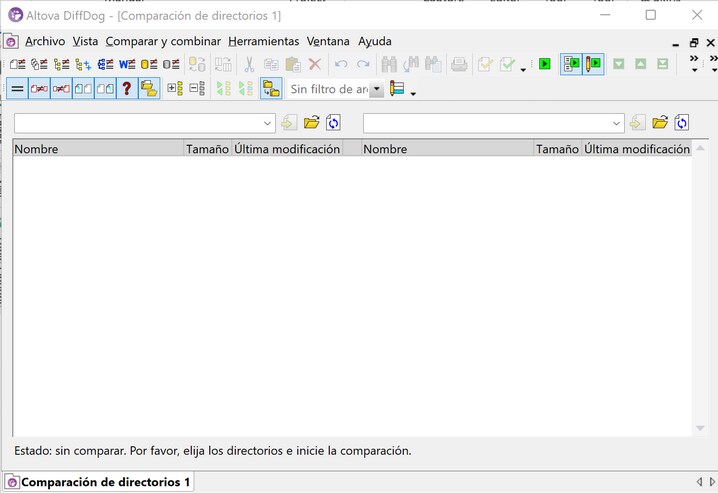Viewport: 718px width, 493px height.
Task: Toggle show equal items filter
Action: (x=17, y=89)
